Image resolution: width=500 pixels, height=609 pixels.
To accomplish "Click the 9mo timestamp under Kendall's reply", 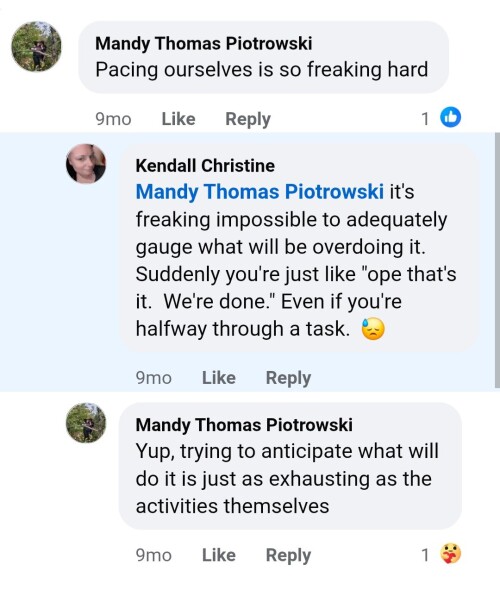I will tap(153, 378).
